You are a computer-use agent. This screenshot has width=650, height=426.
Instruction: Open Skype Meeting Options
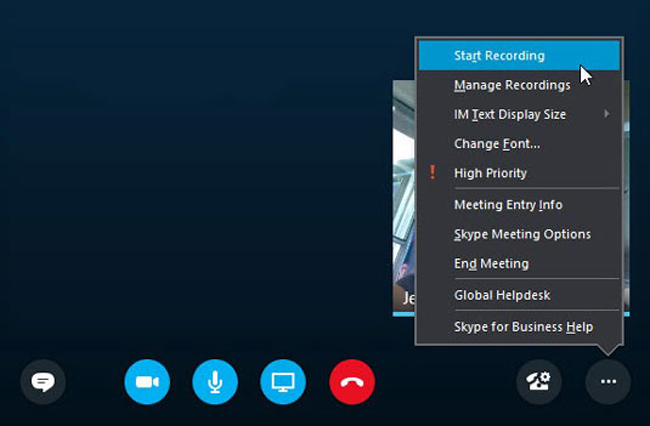tap(519, 234)
